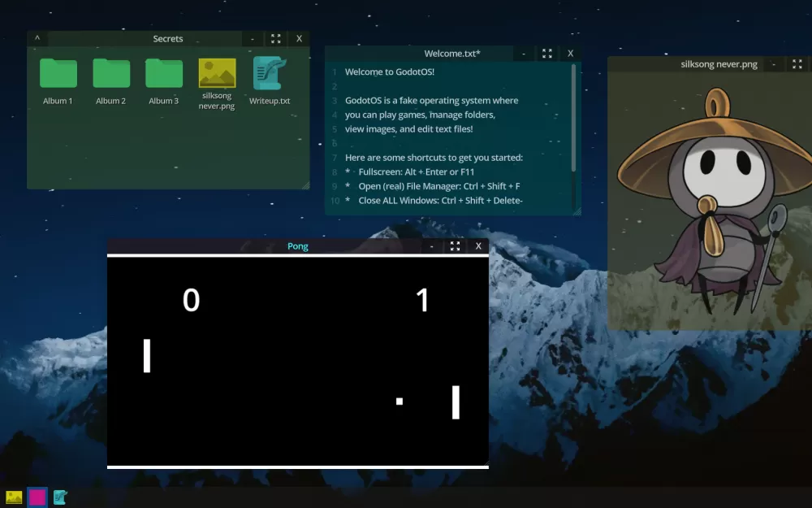The width and height of the screenshot is (812, 508).
Task: Maximize the silksong never.png viewer window
Action: [x=797, y=64]
